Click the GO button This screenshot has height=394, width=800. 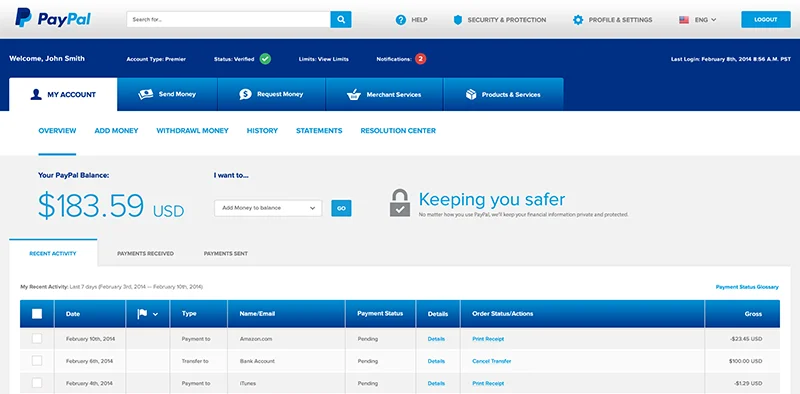[x=341, y=208]
